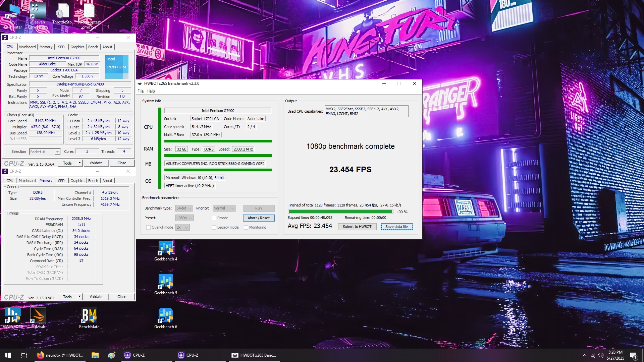
Task: Click the benchmark progress bar at 100%
Action: click(x=340, y=212)
